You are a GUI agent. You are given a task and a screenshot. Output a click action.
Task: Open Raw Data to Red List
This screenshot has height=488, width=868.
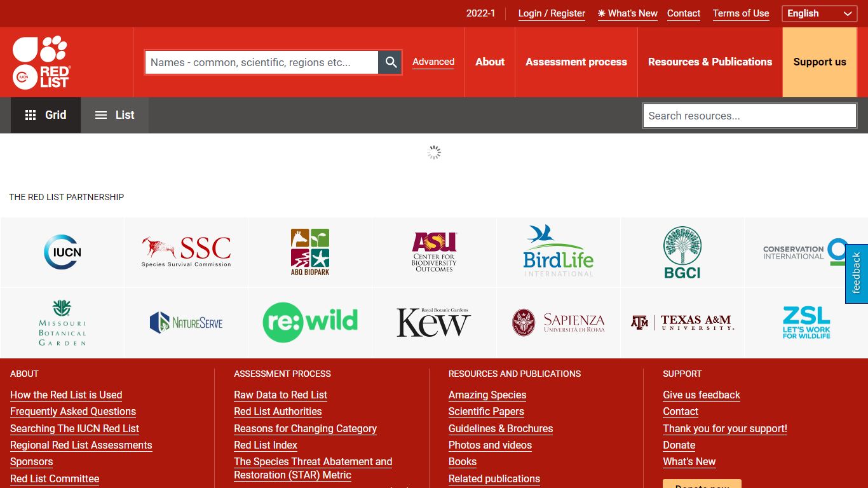[280, 395]
